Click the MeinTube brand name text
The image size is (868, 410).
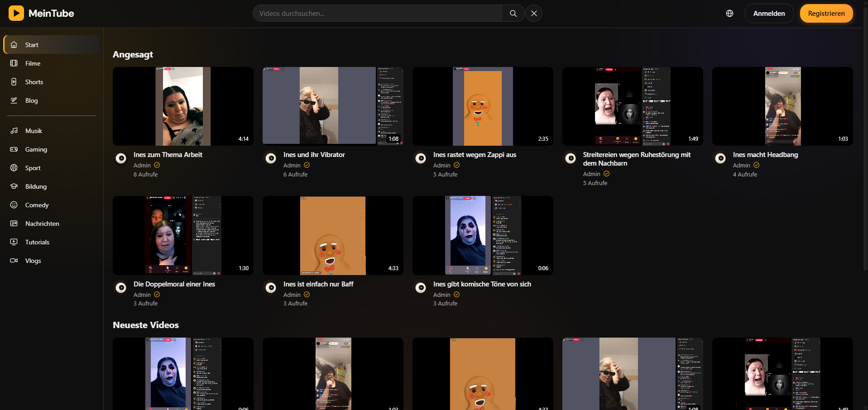[51, 14]
